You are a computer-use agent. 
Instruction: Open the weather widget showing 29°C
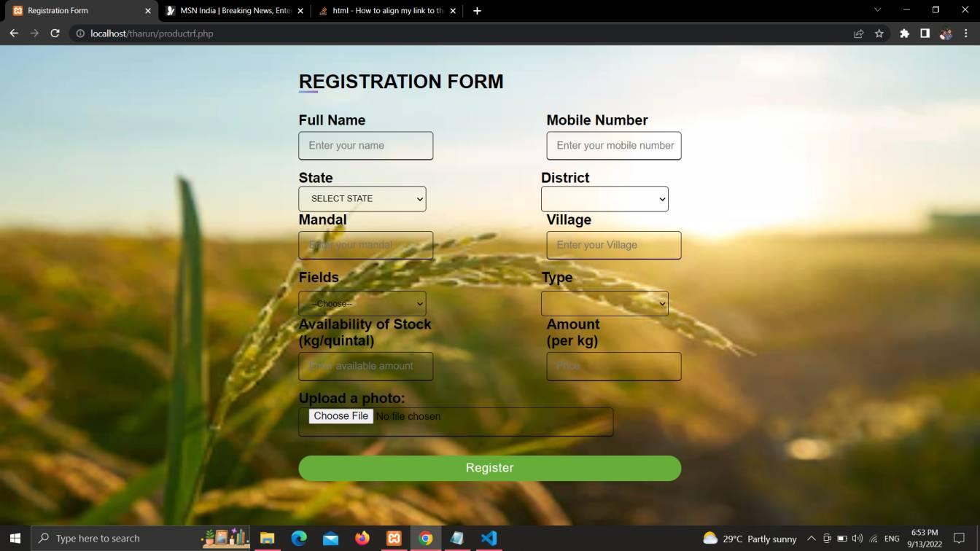point(750,539)
